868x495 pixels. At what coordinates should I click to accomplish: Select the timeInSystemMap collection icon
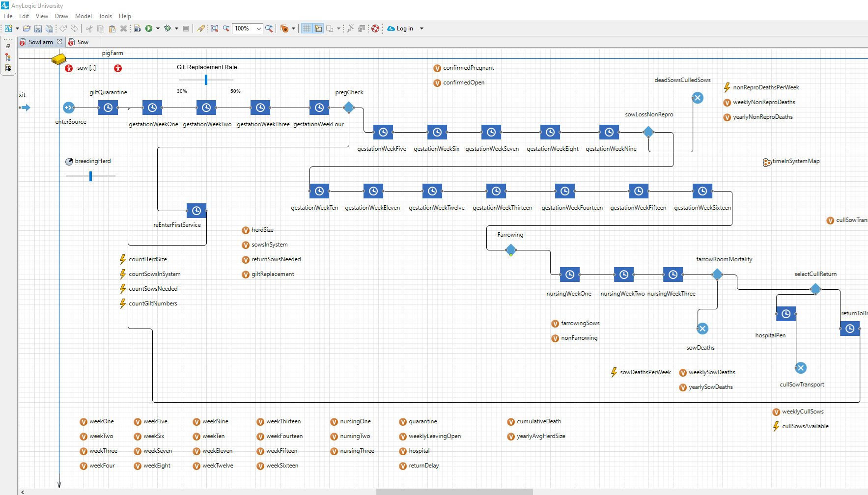click(x=767, y=162)
